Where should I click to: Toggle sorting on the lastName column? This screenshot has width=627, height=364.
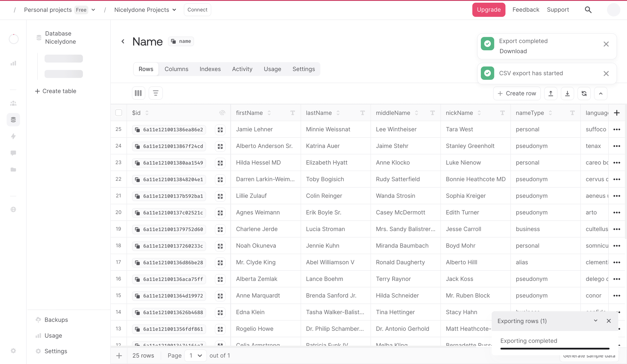[338, 113]
